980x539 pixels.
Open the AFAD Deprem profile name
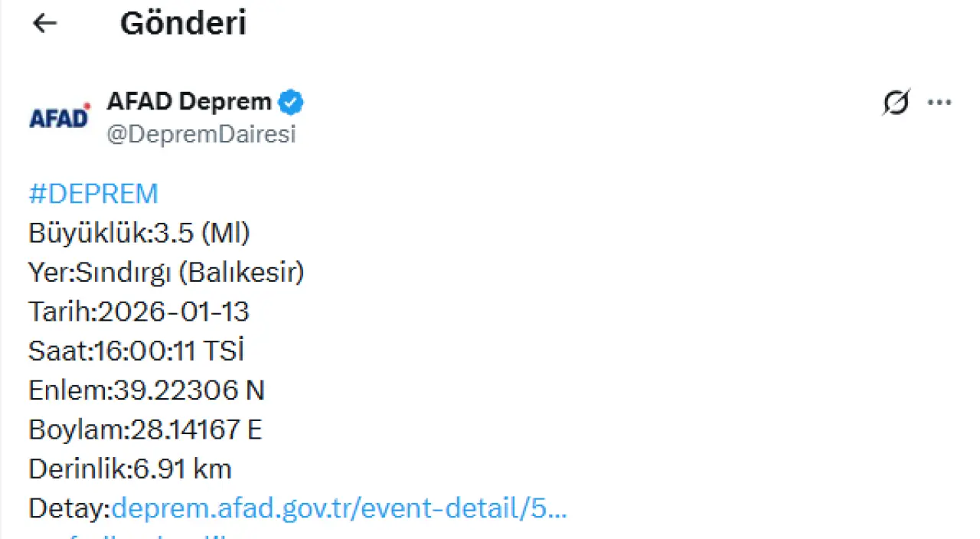pyautogui.click(x=189, y=101)
